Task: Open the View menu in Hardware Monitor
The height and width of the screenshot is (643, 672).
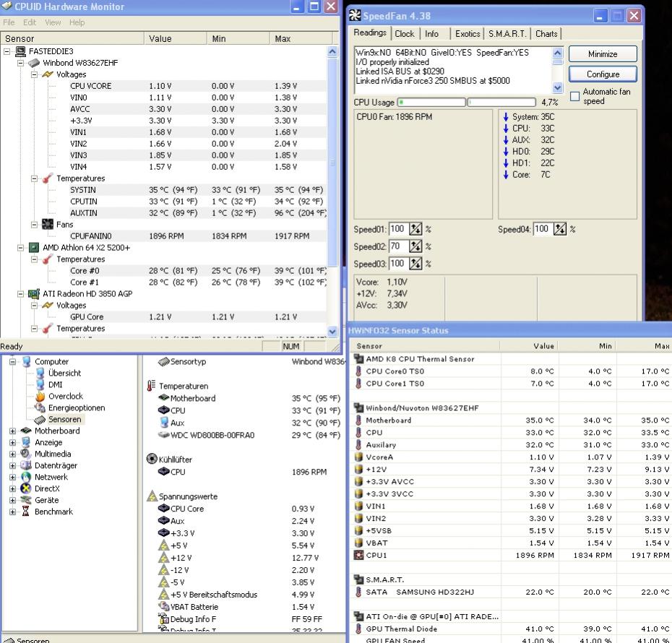Action: tap(53, 22)
